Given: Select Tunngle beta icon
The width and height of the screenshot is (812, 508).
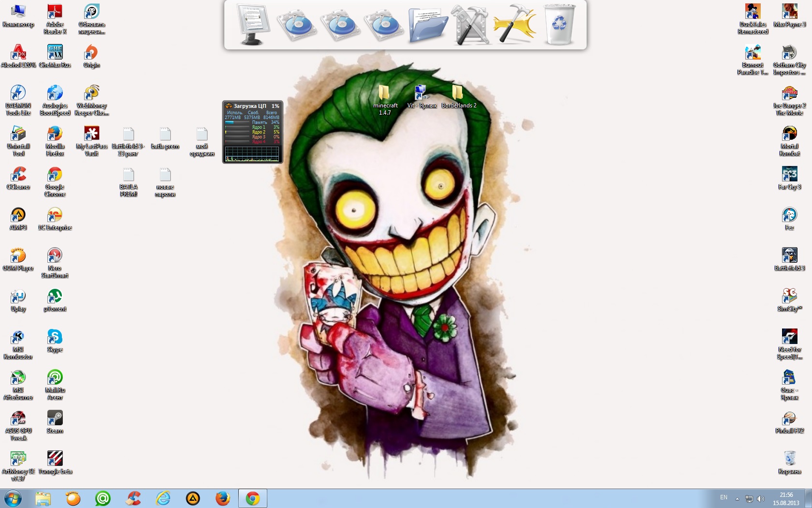Looking at the screenshot, I should (55, 463).
